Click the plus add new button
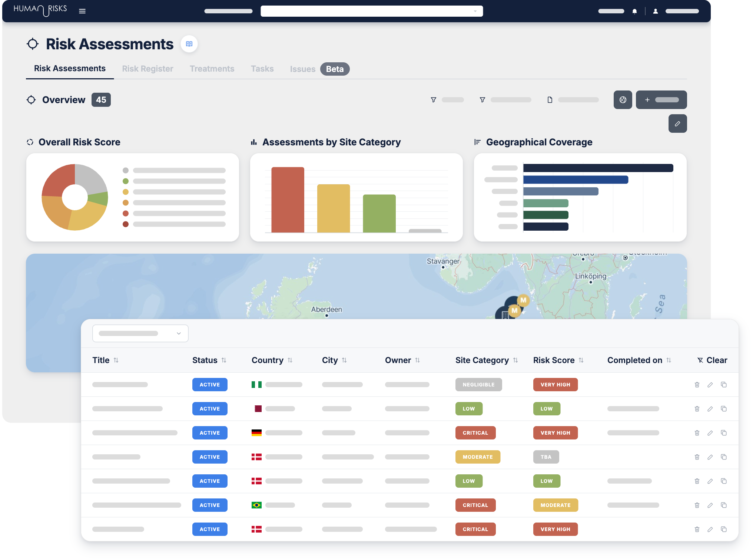Screen dimensions: 756x560 pos(661,100)
